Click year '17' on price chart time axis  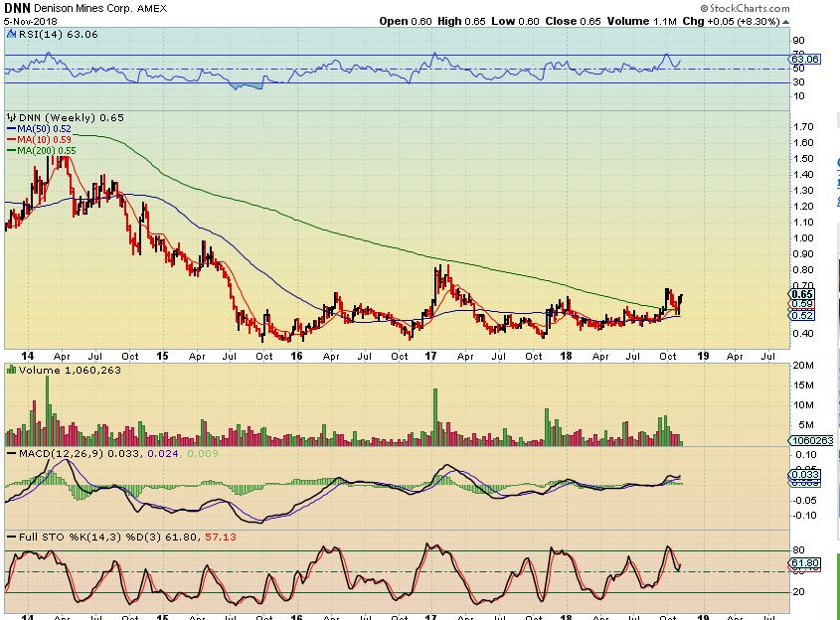[430, 356]
